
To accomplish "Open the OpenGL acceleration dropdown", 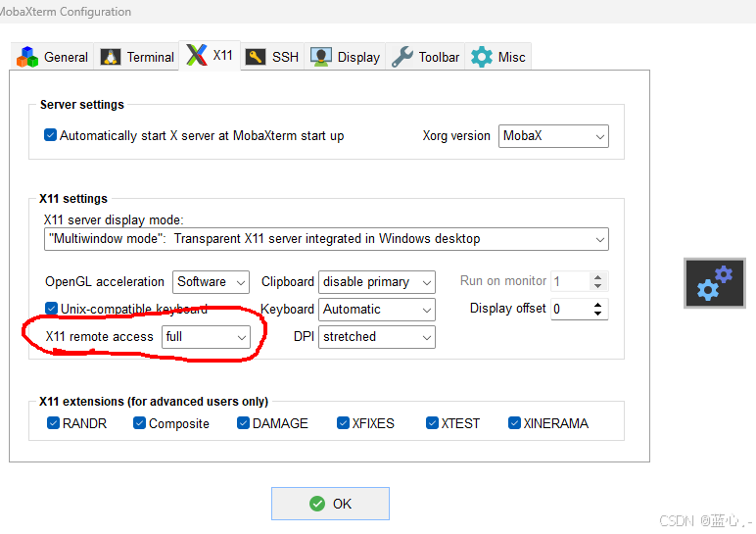I will pyautogui.click(x=211, y=282).
